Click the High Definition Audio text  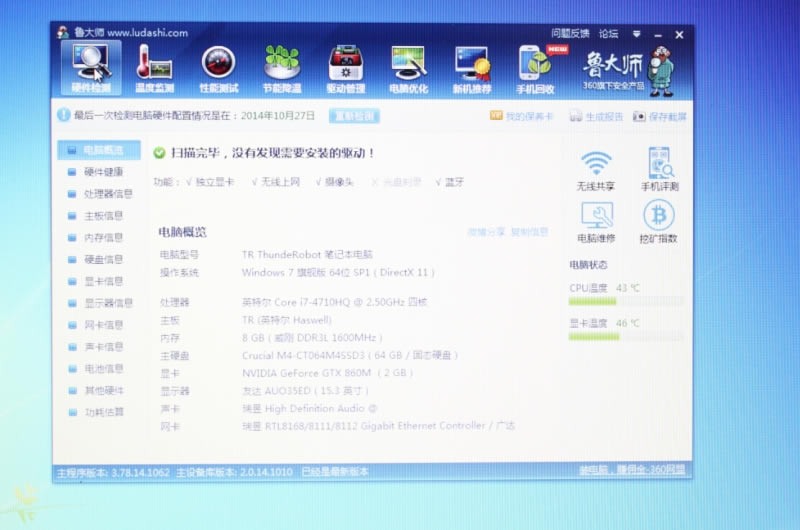pyautogui.click(x=309, y=409)
